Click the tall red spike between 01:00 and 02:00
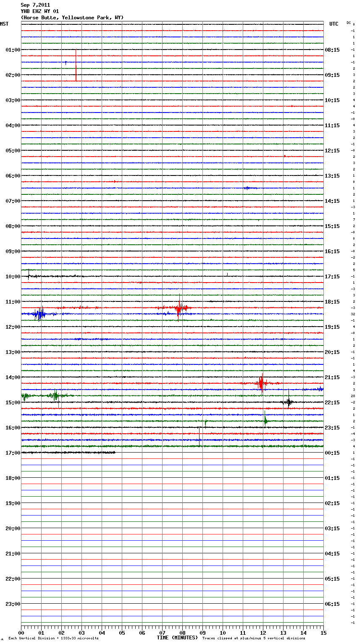 click(x=76, y=65)
